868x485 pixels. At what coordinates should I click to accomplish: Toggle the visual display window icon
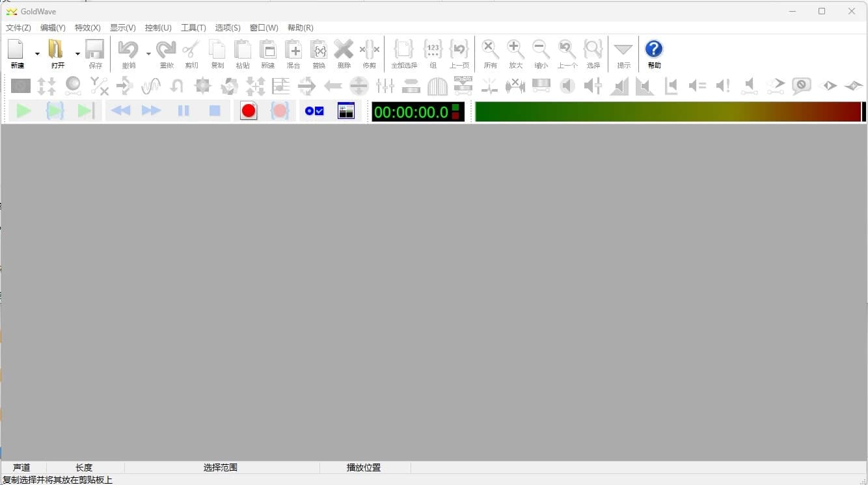(x=346, y=111)
